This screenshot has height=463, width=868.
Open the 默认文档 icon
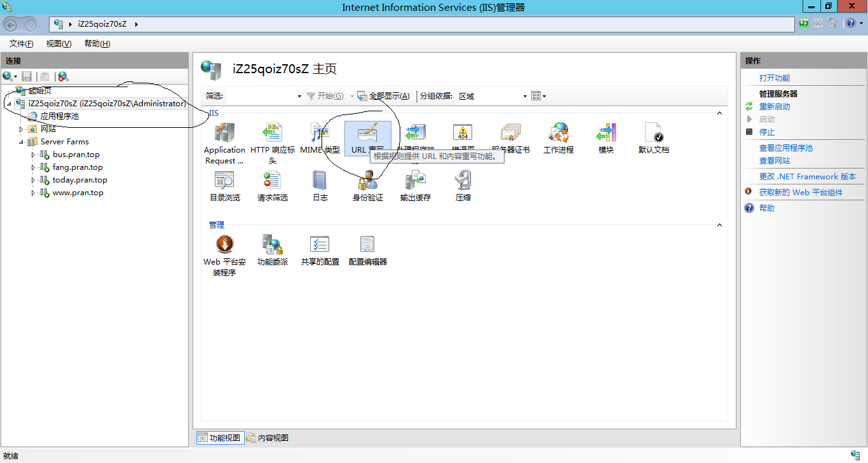653,133
